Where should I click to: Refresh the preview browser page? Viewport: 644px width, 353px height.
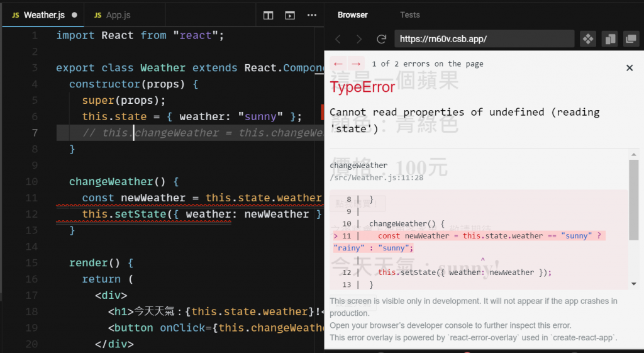382,39
